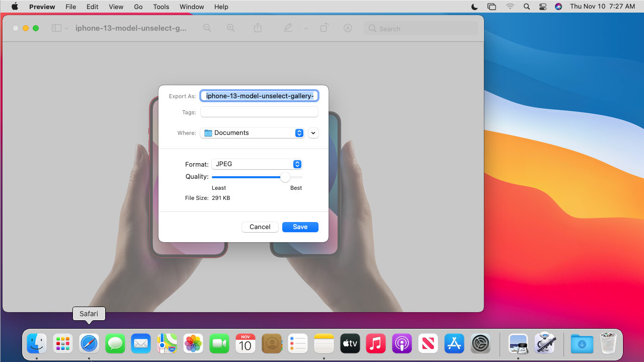
Task: Open the Window menu
Action: point(192,7)
